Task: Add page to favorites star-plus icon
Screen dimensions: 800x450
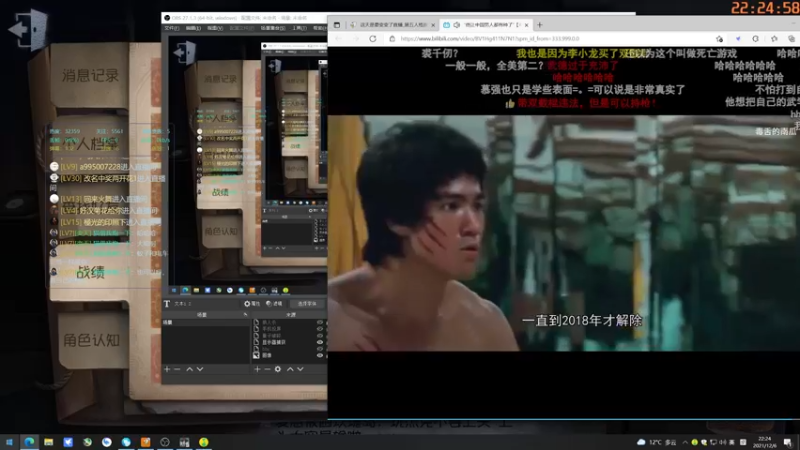Action: [x=719, y=39]
